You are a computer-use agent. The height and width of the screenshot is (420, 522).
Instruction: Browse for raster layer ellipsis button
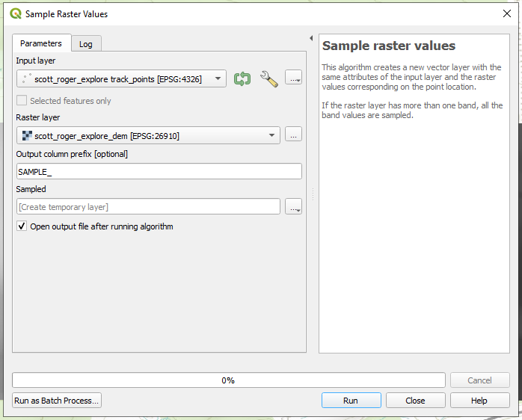click(x=294, y=134)
